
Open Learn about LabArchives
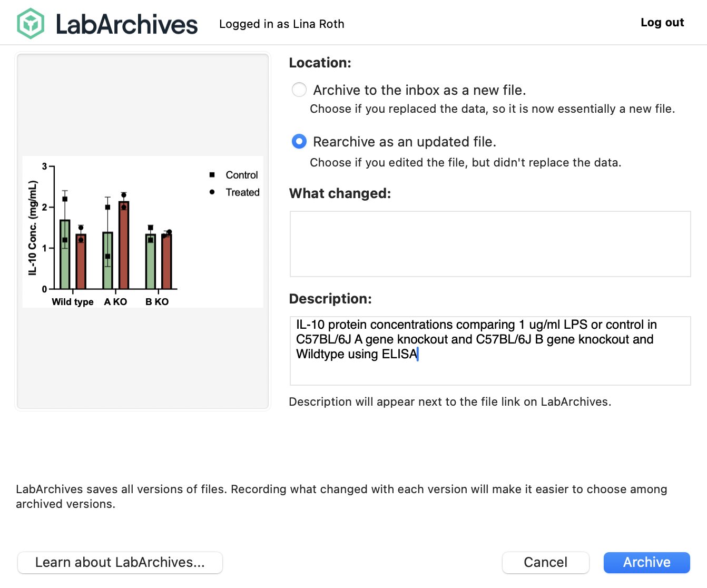(120, 562)
